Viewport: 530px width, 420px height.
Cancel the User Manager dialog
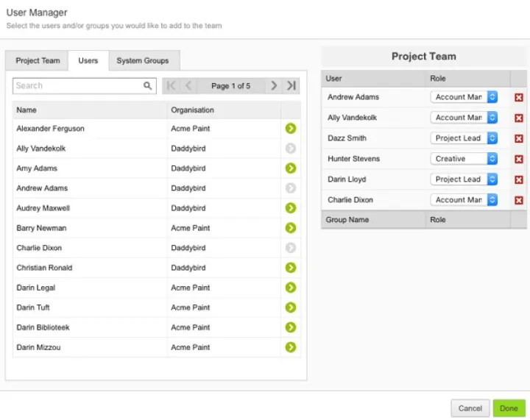pyautogui.click(x=470, y=408)
